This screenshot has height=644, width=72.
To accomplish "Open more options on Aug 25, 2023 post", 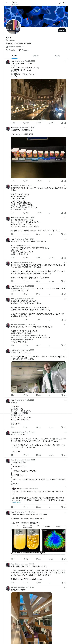I will pos(65,61).
